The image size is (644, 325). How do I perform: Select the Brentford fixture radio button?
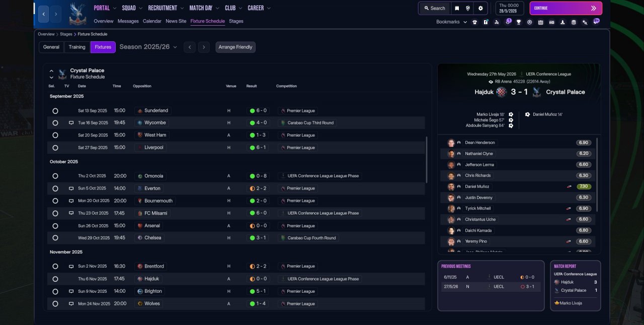click(x=55, y=267)
